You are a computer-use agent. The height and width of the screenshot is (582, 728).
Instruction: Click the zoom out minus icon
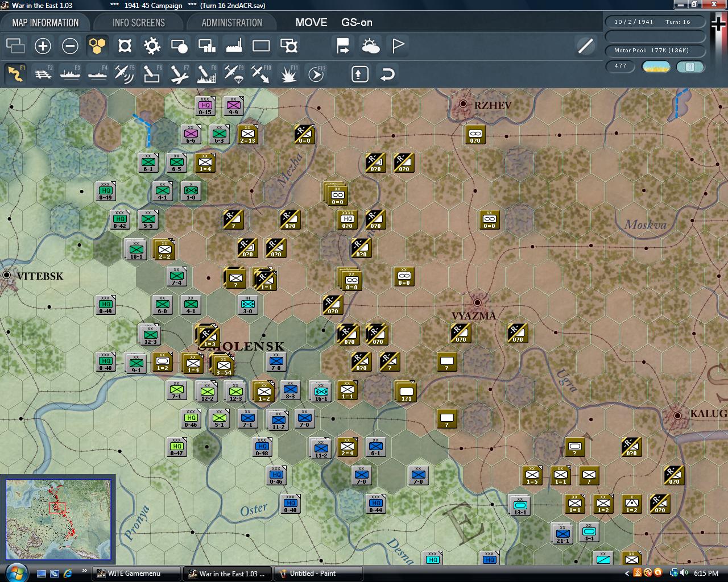(70, 46)
